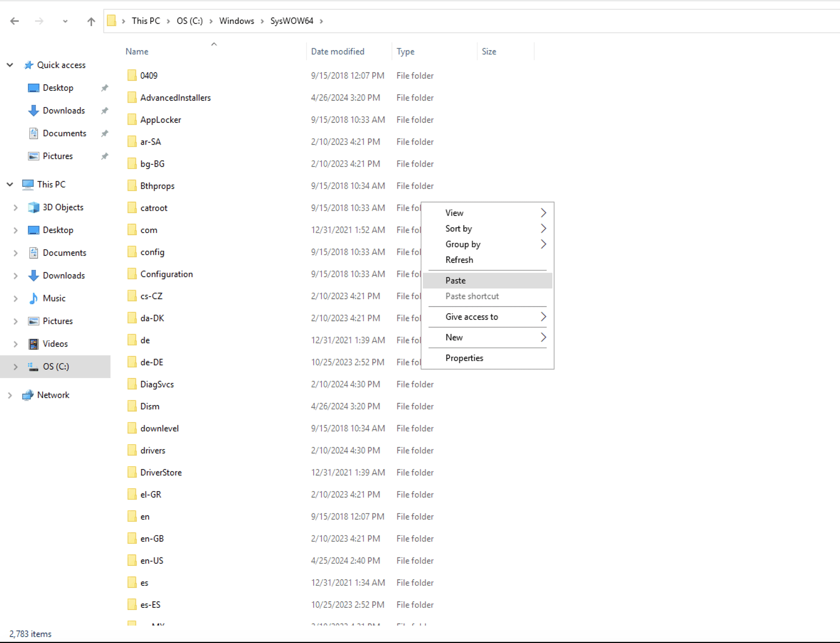Sort files by the Date modified column
Screen dimensions: 840x643
(337, 51)
